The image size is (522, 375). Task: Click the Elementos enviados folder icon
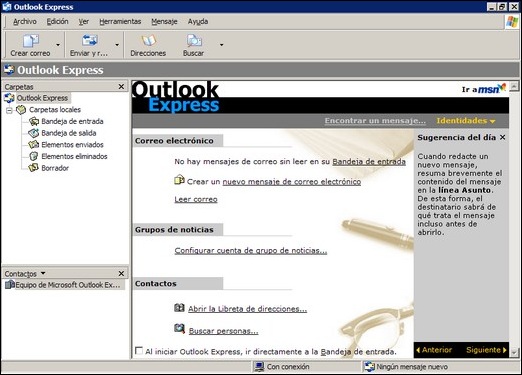pos(34,144)
